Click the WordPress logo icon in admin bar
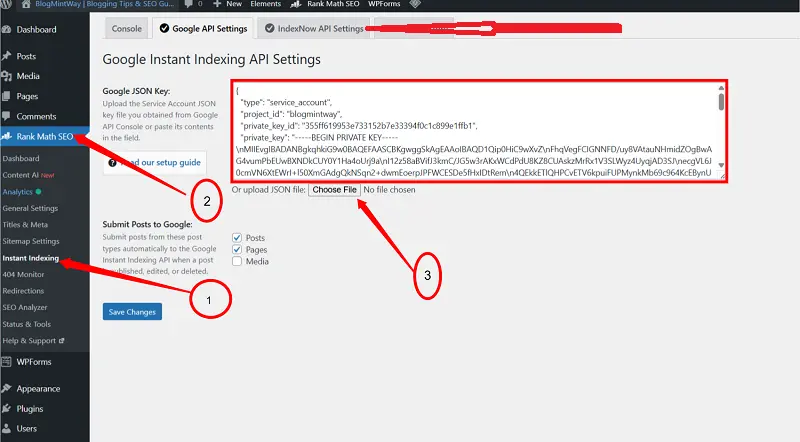Image resolution: width=800 pixels, height=442 pixels. (x=8, y=5)
